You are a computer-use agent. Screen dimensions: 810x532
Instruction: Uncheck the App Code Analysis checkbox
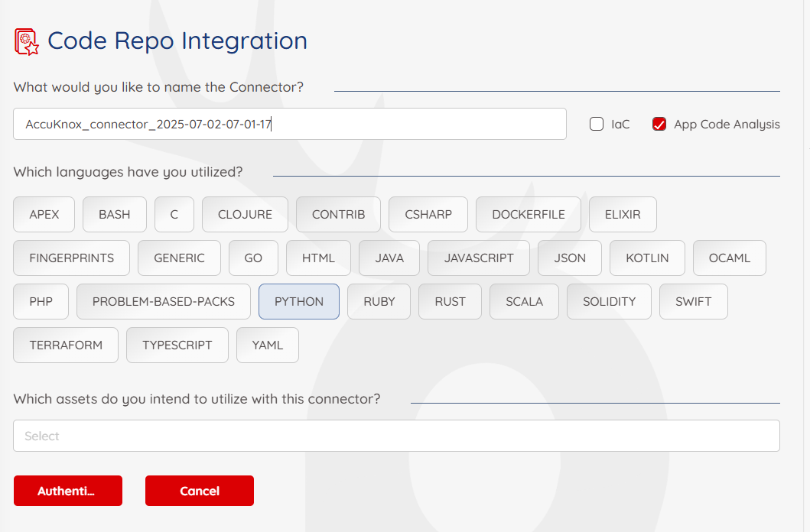pos(659,124)
